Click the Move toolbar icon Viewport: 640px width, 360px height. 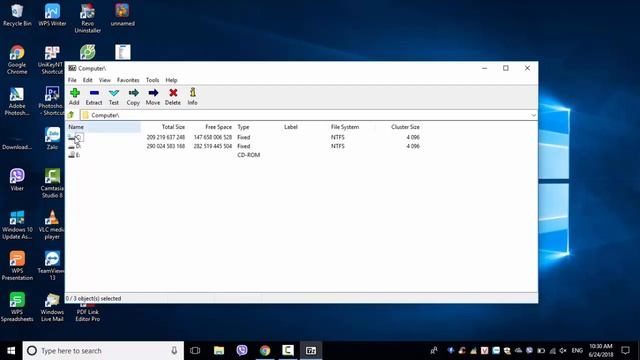[x=153, y=93]
